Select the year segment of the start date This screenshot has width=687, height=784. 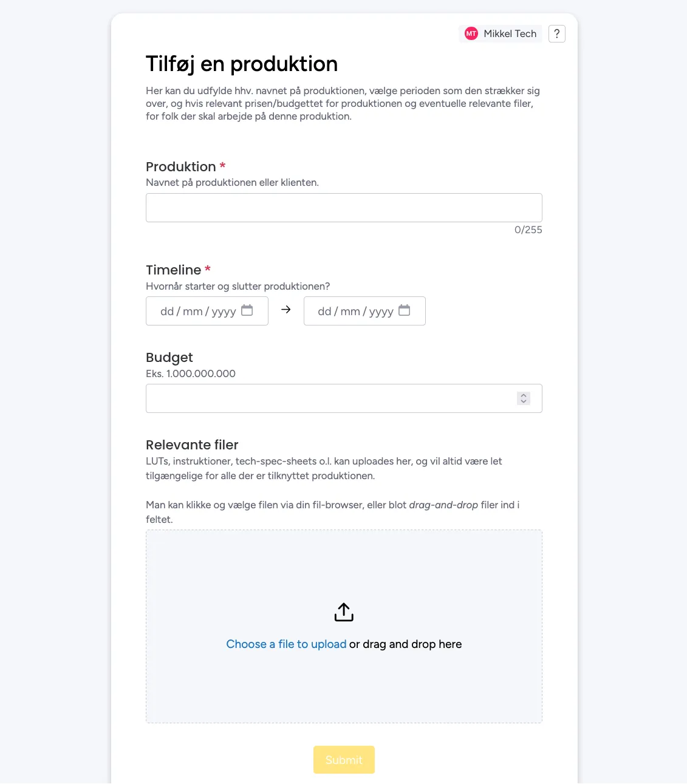(224, 312)
